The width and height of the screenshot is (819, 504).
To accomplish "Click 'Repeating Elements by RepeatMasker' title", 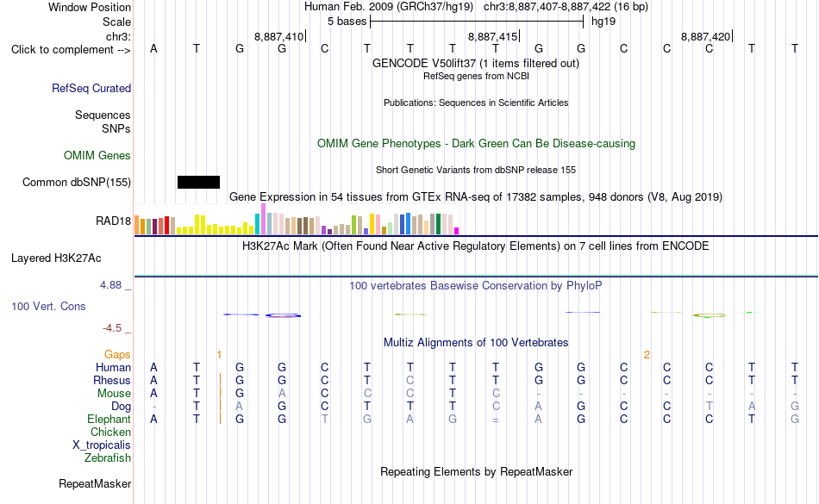I will point(476,471).
